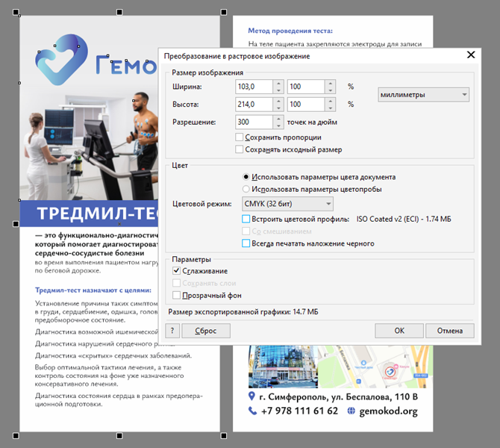The height and width of the screenshot is (448, 500).
Task: Click the Разрешение field showing 300
Action: coord(254,122)
